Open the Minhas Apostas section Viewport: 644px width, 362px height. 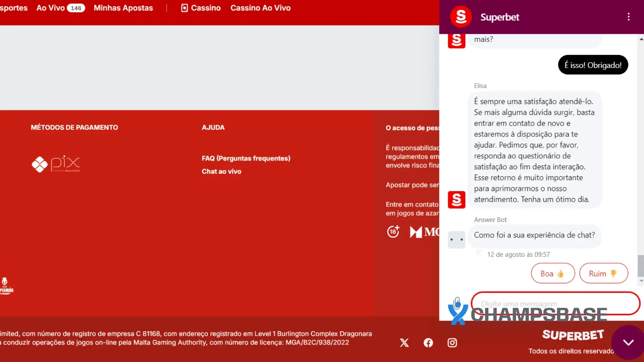coord(123,8)
